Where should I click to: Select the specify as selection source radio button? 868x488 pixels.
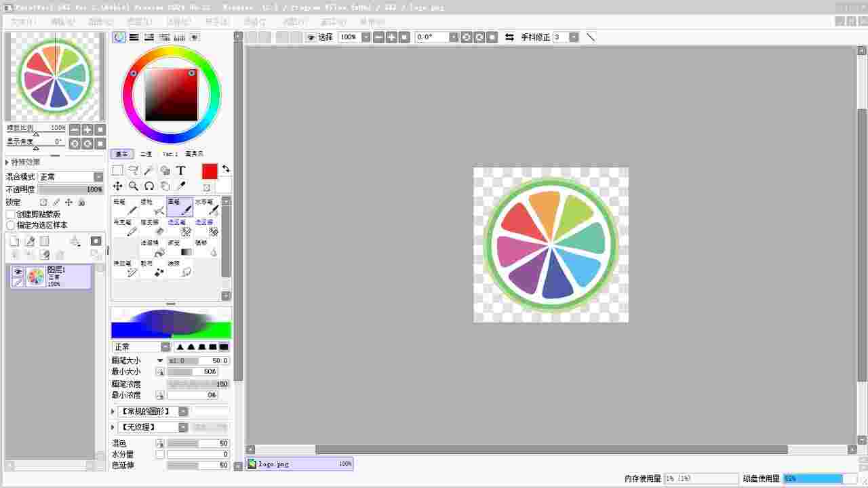point(10,224)
